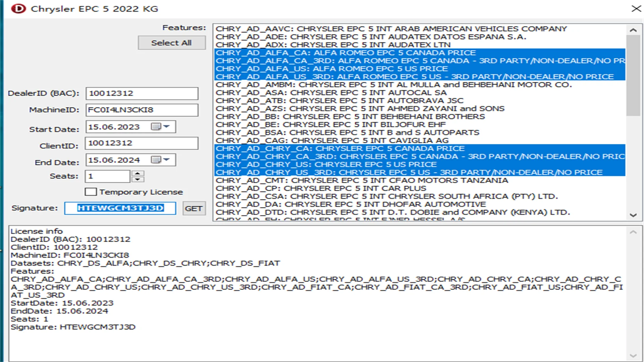Deselect the CHRY_AD_CHRY_CA feature entry
The height and width of the screenshot is (362, 644).
pos(340,148)
